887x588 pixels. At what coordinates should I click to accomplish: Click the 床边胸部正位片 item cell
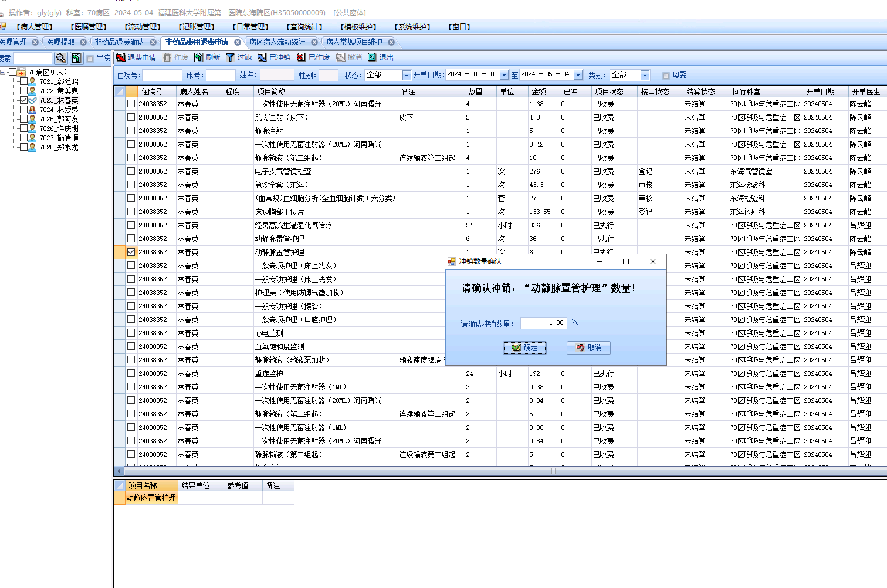[326, 212]
